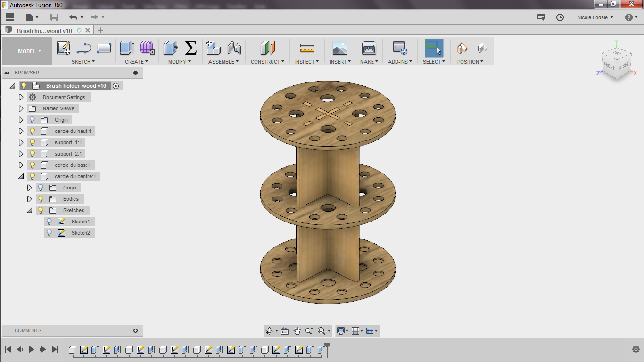This screenshot has height=362, width=644.
Task: Click the Create Sketch icon
Action: coord(64,48)
